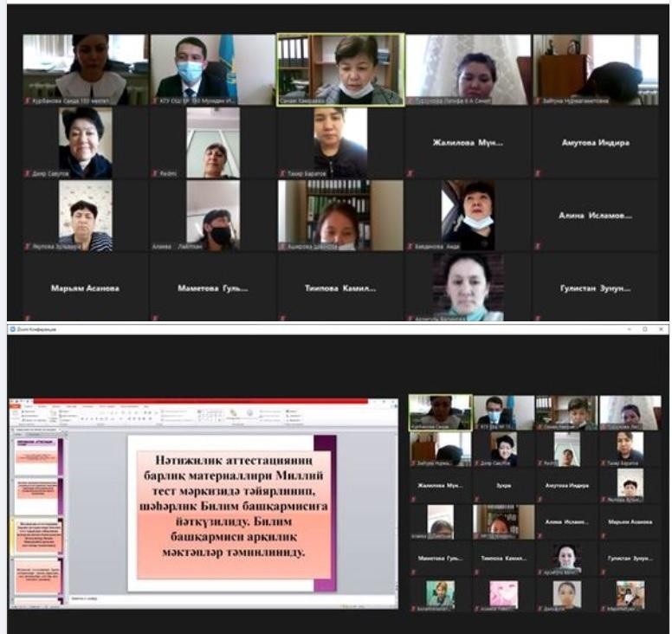The height and width of the screenshot is (634, 672).
Task: Select the fourth slide thumbnail in PowerPoint panel
Action: coord(37,575)
